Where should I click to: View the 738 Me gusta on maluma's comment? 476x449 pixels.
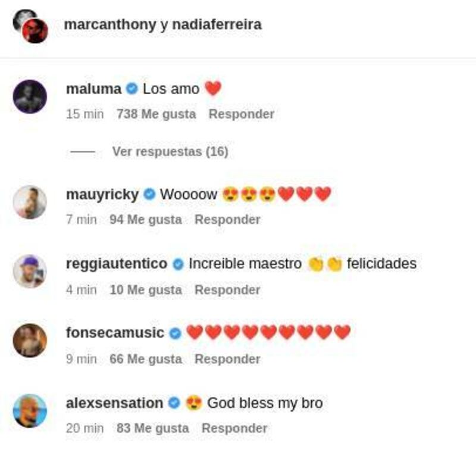tap(156, 114)
